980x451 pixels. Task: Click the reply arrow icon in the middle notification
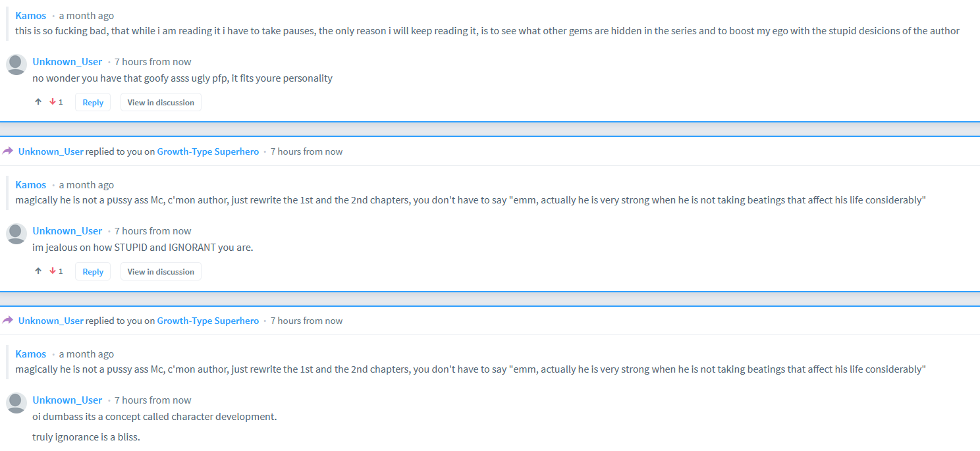tap(8, 151)
